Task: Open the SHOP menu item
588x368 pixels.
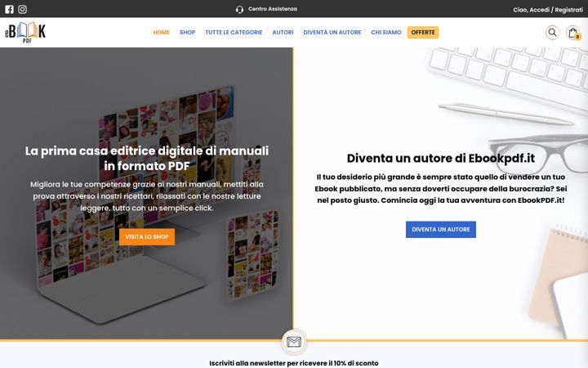Action: coord(188,32)
